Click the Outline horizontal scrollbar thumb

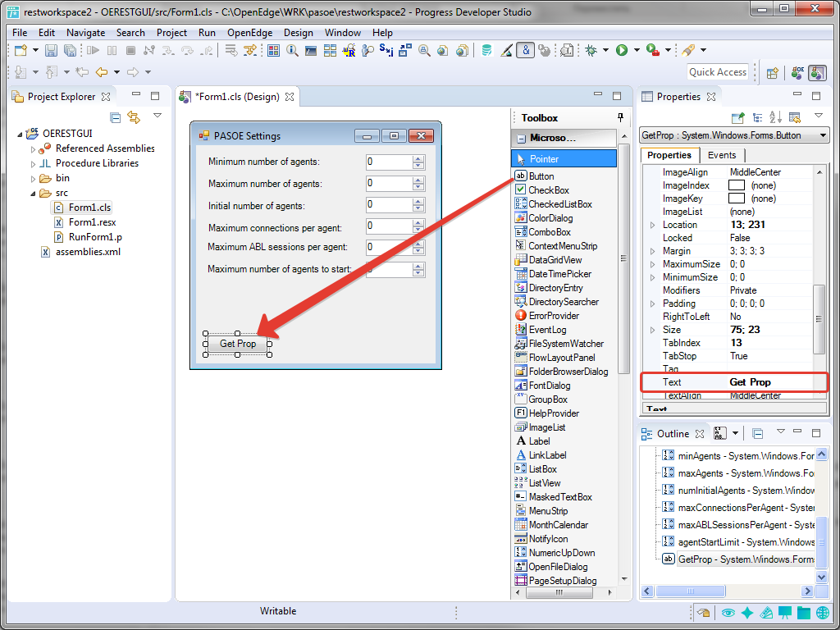point(691,591)
